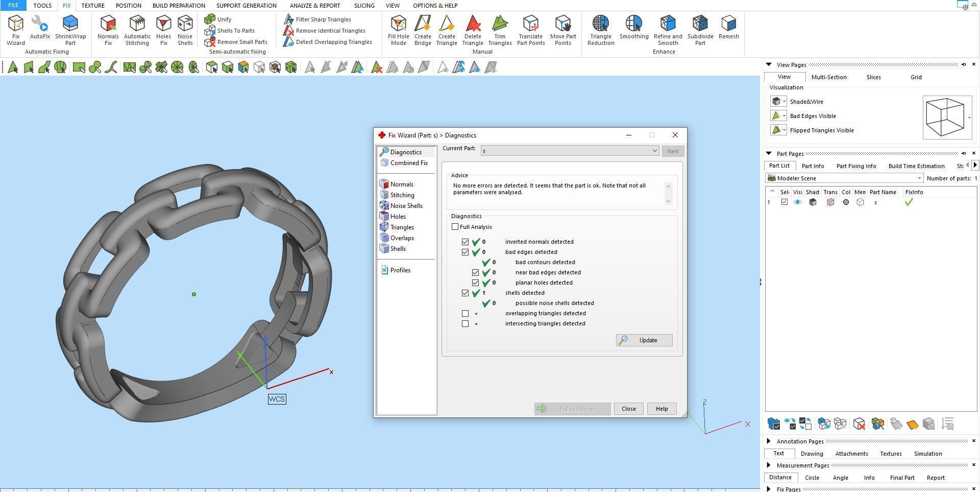
Task: Click the Noise Shells ribbon icon
Action: 185,31
